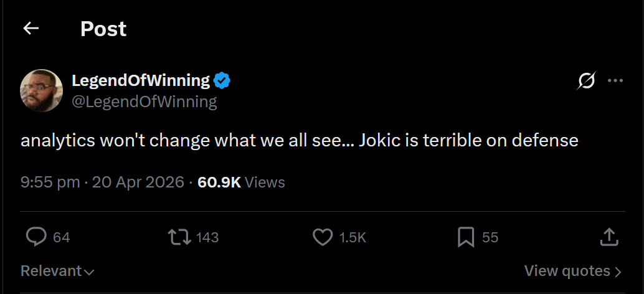This screenshot has width=644, height=294.
Task: Repost using the retweet arrows icon
Action: pos(179,237)
